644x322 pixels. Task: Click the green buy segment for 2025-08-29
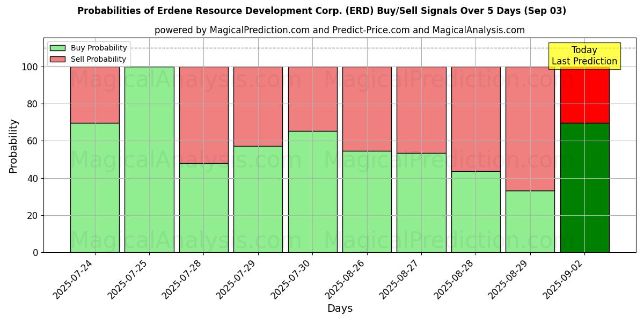pyautogui.click(x=530, y=221)
